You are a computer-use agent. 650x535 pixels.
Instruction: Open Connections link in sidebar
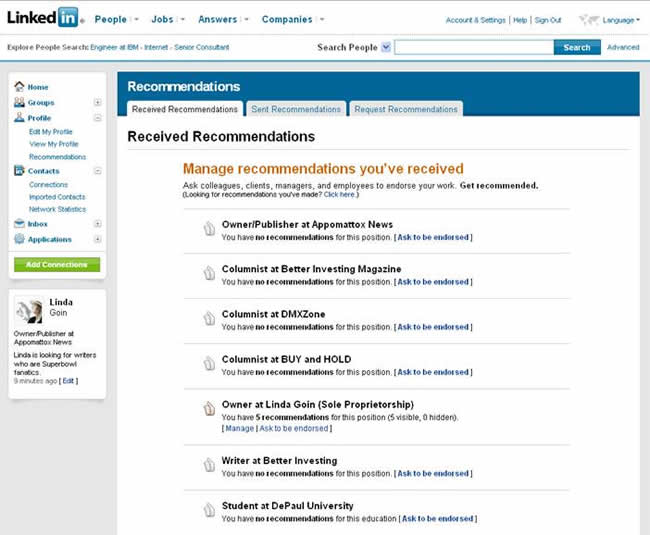(x=48, y=184)
